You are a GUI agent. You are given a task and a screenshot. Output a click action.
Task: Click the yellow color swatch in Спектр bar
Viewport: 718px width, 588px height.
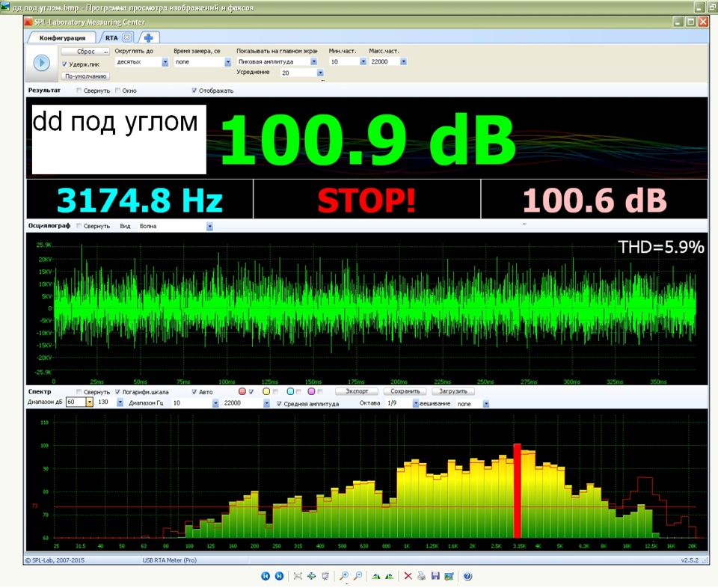(266, 391)
